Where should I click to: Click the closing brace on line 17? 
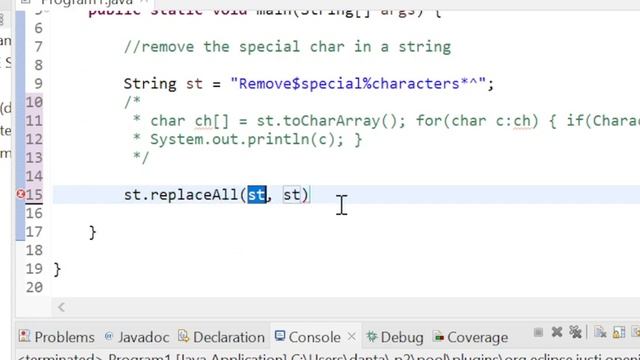[93, 232]
